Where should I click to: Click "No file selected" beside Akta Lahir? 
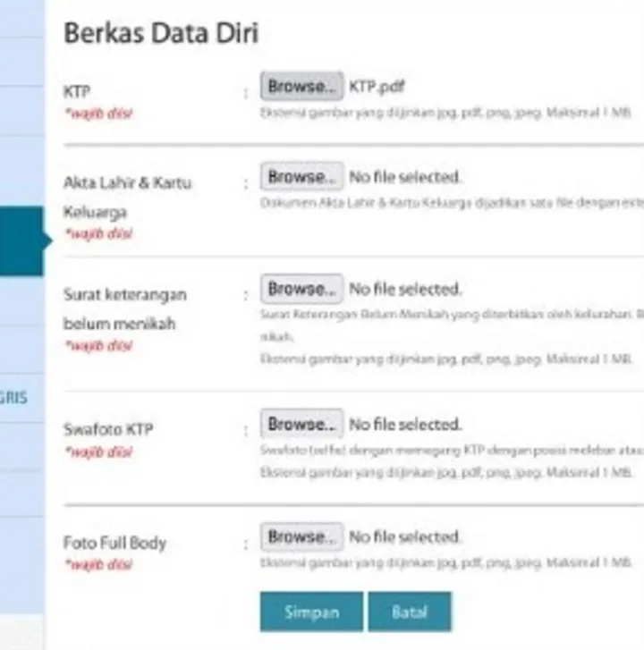(405, 177)
